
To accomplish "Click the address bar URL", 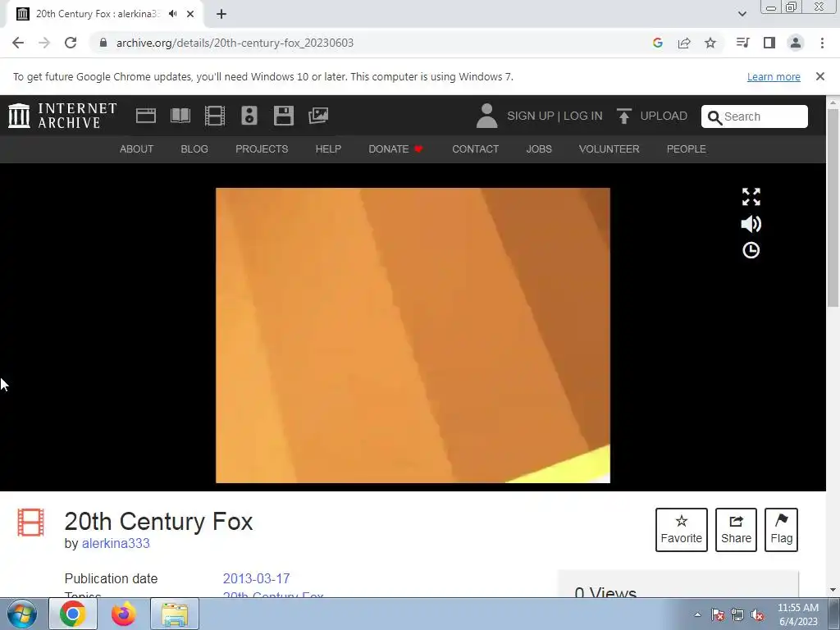I will click(235, 43).
